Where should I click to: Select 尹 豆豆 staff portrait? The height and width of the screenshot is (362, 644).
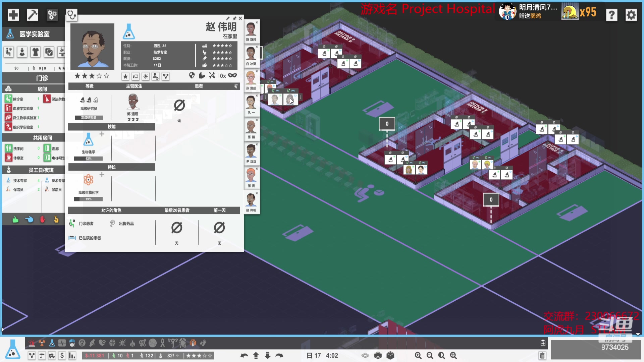tap(251, 153)
